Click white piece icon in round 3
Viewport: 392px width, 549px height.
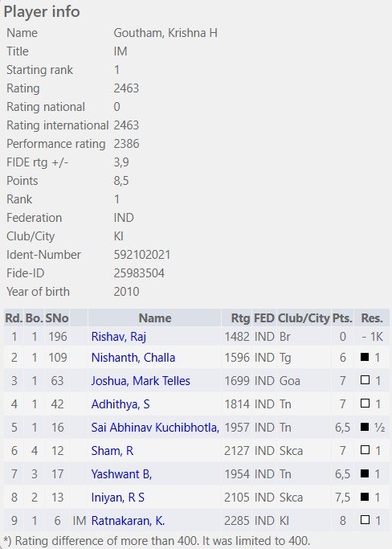(365, 380)
